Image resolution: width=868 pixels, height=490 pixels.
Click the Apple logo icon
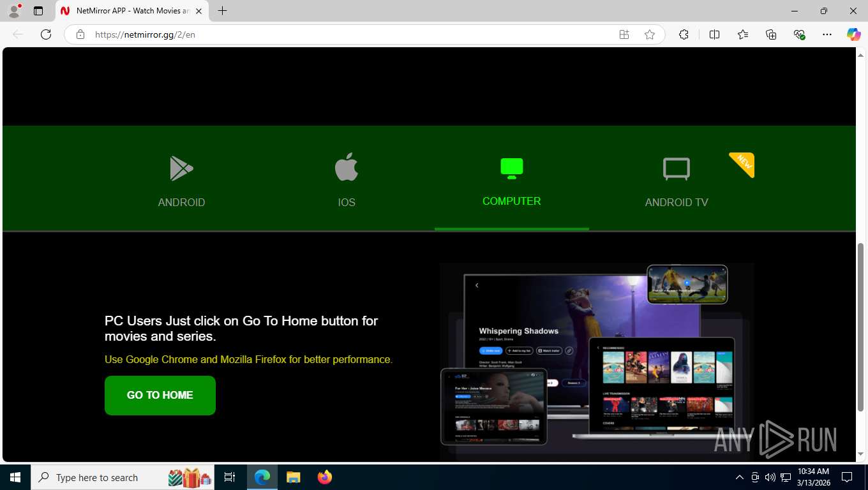(x=347, y=167)
